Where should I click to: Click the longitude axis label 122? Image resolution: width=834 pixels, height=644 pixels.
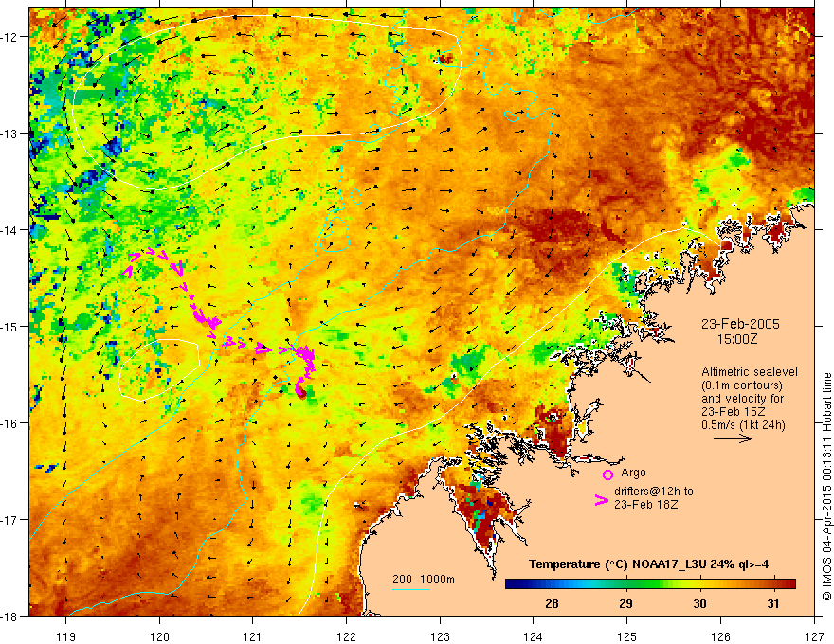pos(346,636)
